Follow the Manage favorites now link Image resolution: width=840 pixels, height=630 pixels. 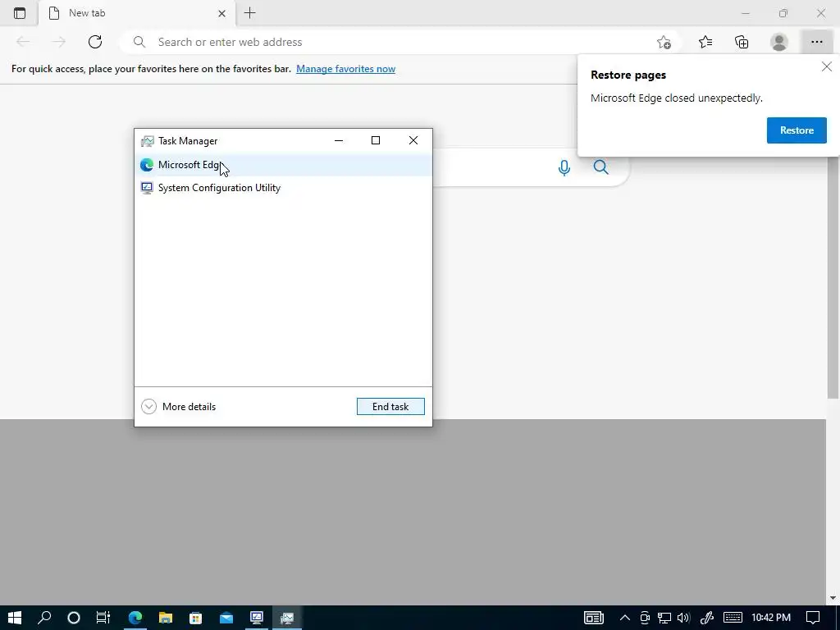pyautogui.click(x=345, y=69)
